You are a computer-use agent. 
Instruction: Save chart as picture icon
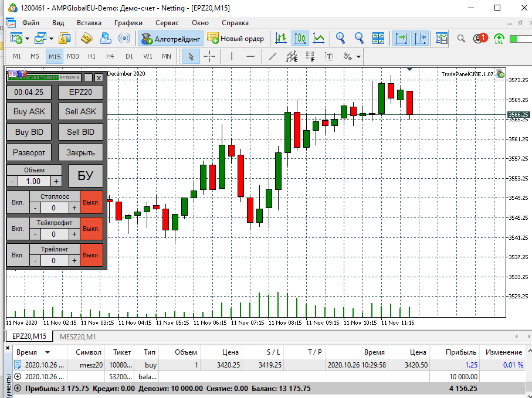(442, 38)
